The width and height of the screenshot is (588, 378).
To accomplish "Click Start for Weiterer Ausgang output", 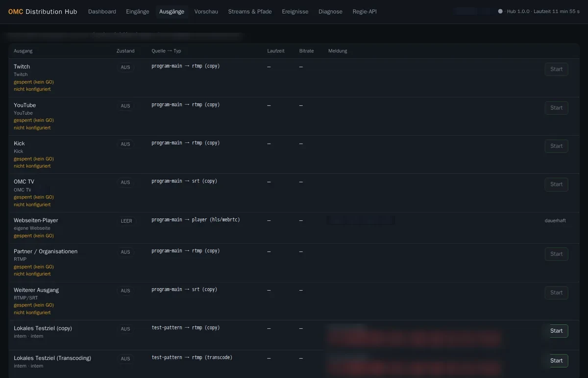I will [x=556, y=293].
